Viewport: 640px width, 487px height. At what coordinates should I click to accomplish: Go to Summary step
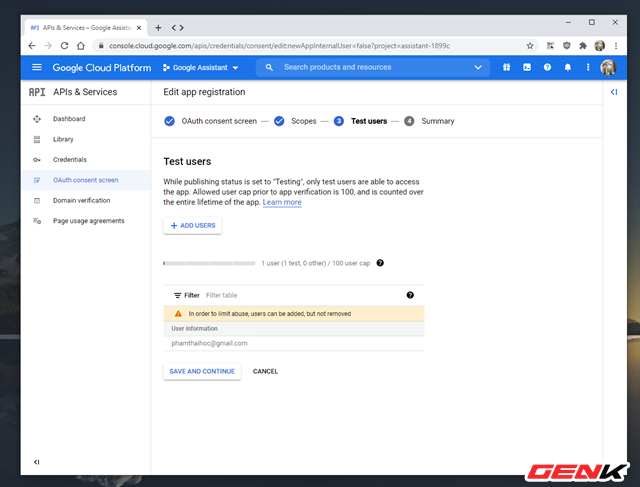pyautogui.click(x=429, y=121)
